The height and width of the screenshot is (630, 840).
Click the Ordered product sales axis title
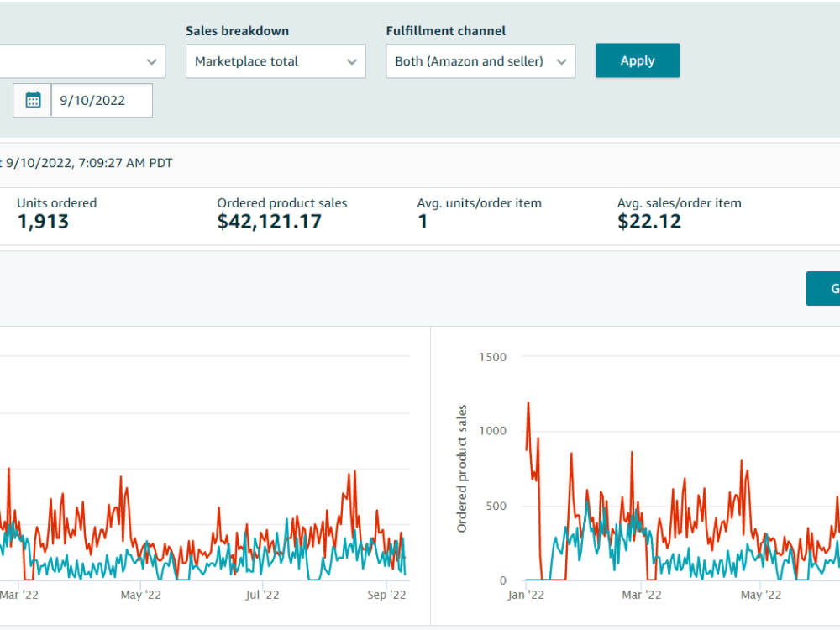tap(461, 469)
